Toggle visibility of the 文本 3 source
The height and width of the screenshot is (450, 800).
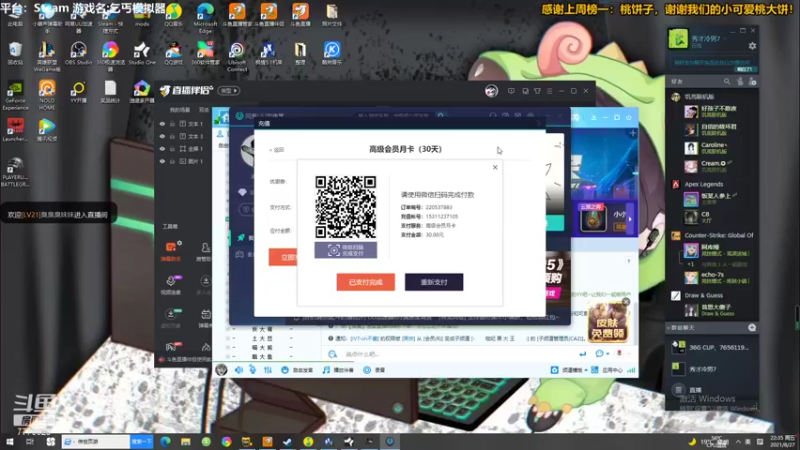(x=162, y=136)
